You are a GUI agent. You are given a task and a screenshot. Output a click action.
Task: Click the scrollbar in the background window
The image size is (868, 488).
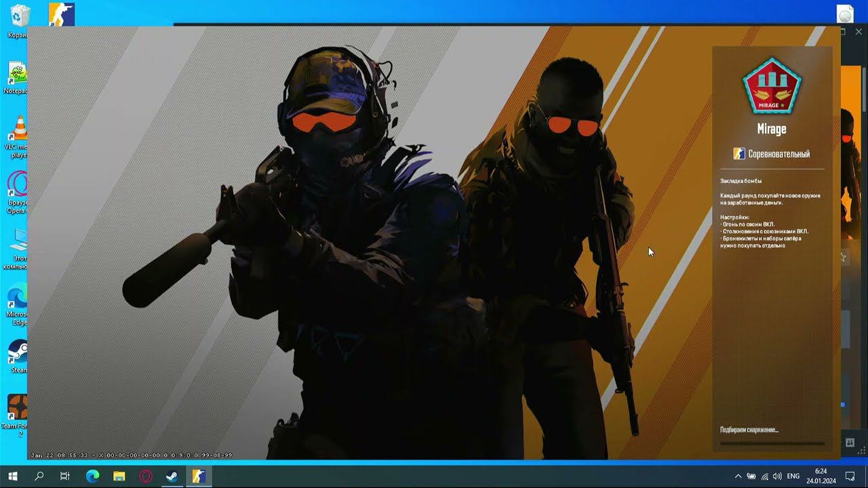coord(864,88)
